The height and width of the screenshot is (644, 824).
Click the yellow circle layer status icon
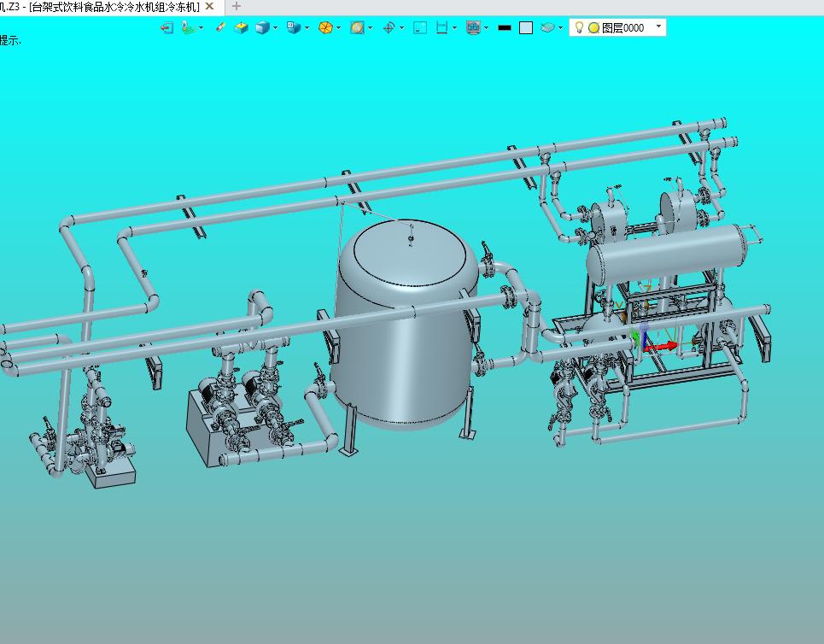(593, 28)
